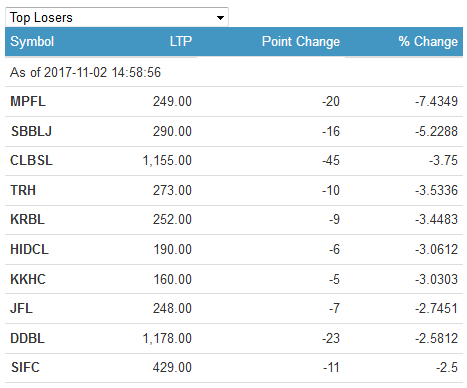This screenshot has width=467, height=388.
Task: Click the As of 2017-11-02 timestamp row
Action: click(234, 72)
